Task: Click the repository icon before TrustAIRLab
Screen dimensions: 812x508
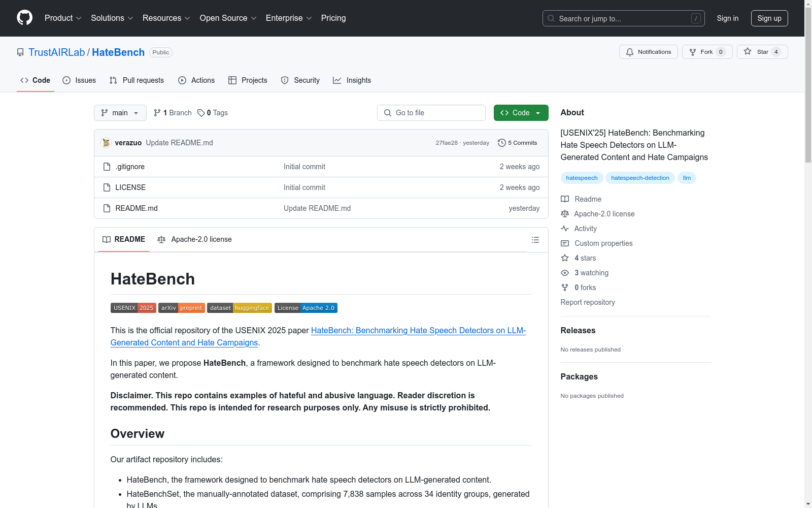Action: pos(20,52)
